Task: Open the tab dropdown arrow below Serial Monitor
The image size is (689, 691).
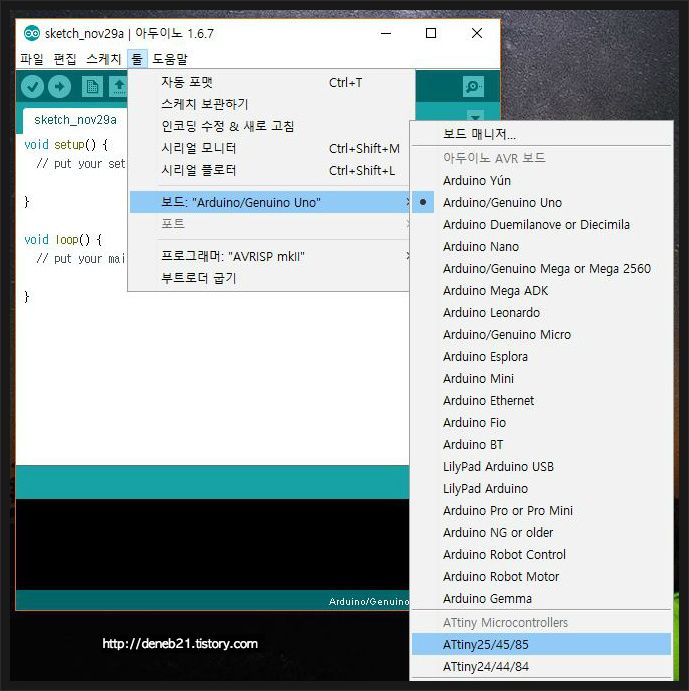Action: [475, 117]
